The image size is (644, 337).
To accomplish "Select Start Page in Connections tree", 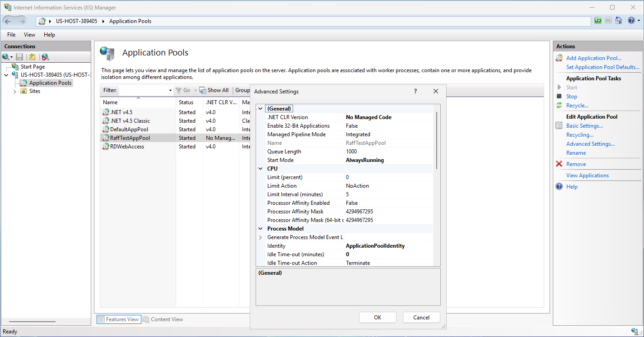I will [33, 67].
